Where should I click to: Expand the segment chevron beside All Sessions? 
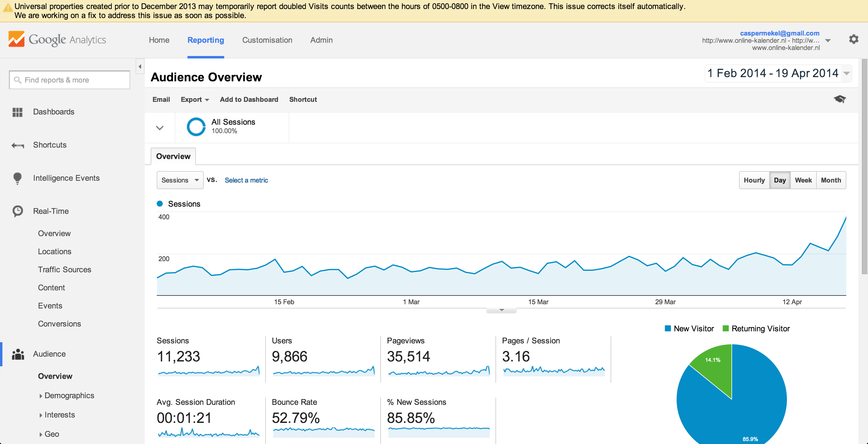click(x=160, y=128)
